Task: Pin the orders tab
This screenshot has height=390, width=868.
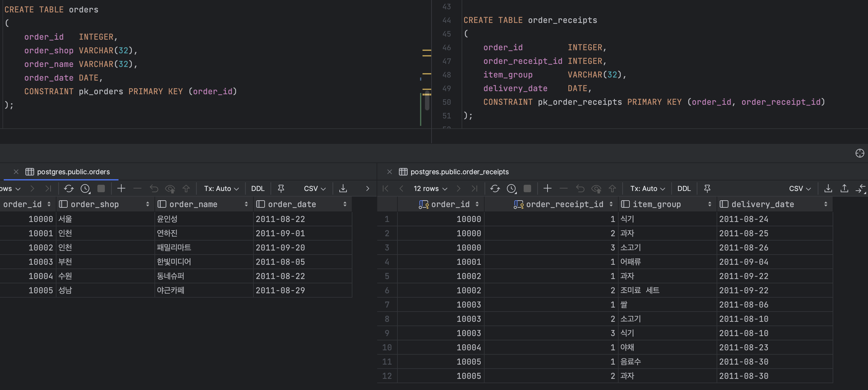Action: [x=281, y=188]
